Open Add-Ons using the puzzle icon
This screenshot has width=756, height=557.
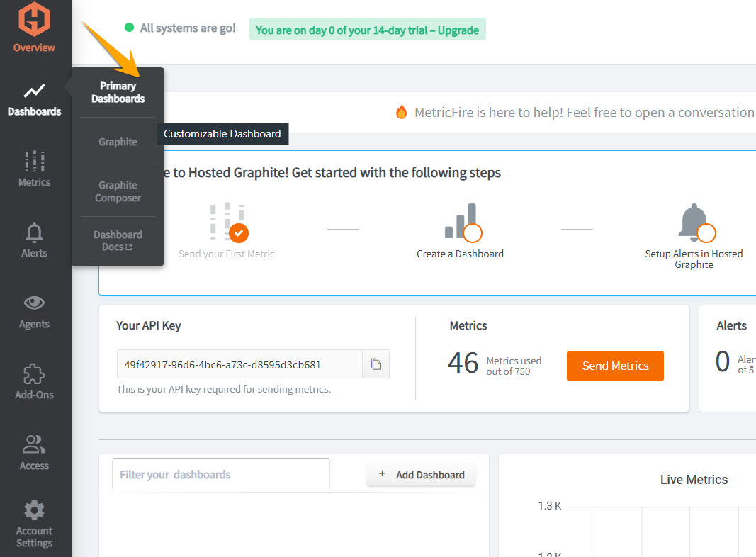tap(34, 374)
